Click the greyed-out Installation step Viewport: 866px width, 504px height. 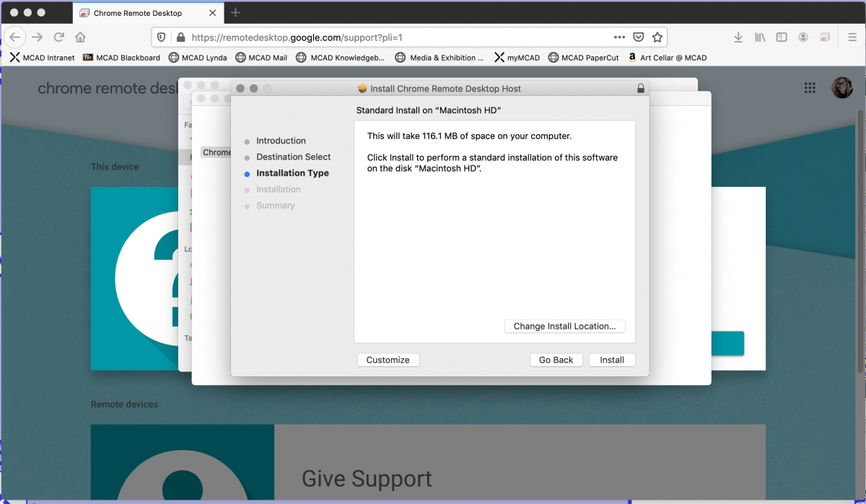click(278, 190)
